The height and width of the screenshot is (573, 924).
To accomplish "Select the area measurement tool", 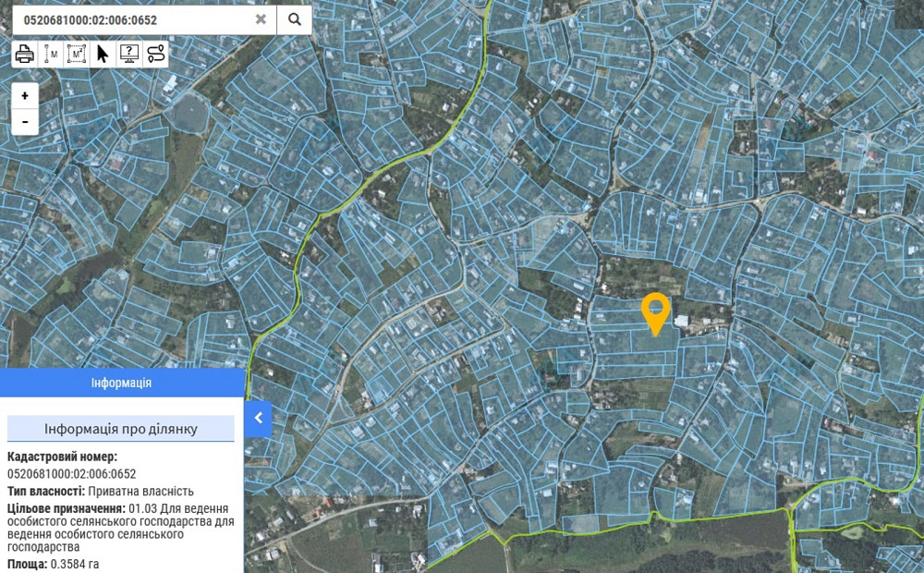I will coord(77,54).
